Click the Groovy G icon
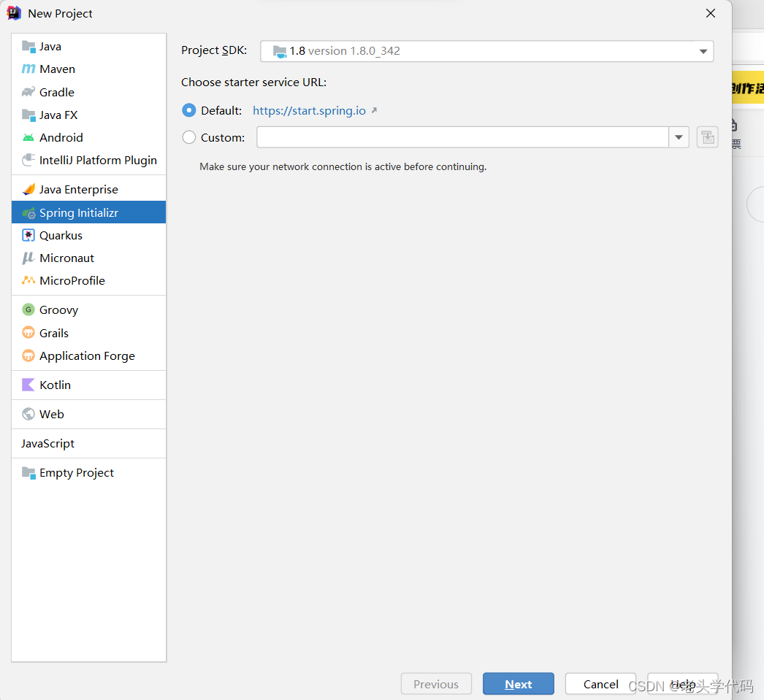764x700 pixels. [28, 309]
